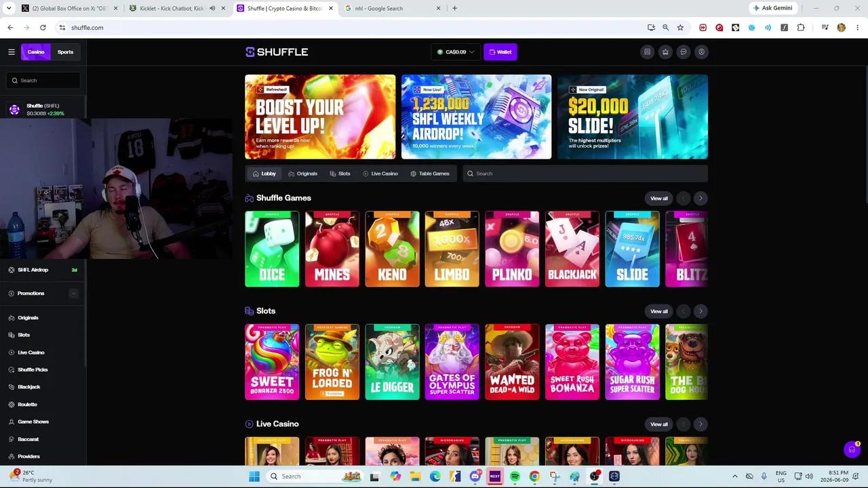Screen dimensions: 868x488
Task: Click the Shuffle logo in header
Action: tap(277, 52)
